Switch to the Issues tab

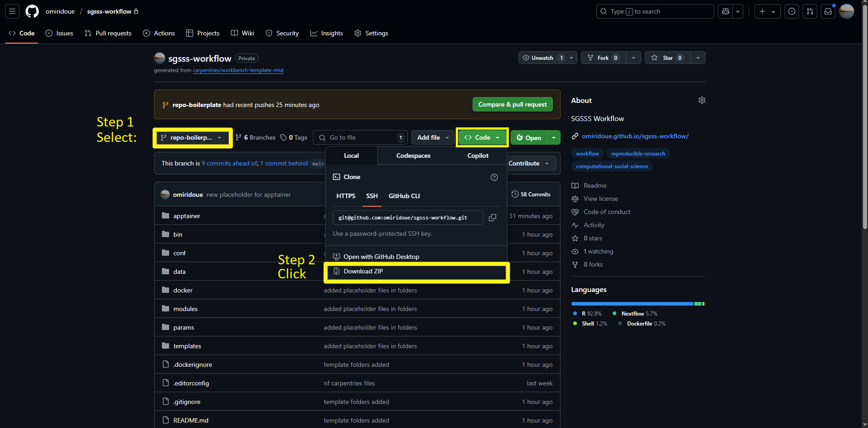click(59, 33)
